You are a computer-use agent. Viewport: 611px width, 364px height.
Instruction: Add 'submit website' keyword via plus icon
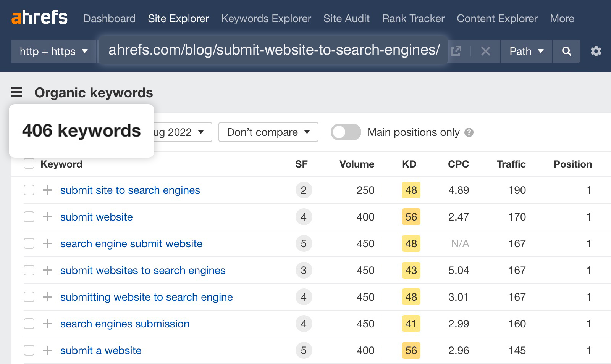(47, 217)
